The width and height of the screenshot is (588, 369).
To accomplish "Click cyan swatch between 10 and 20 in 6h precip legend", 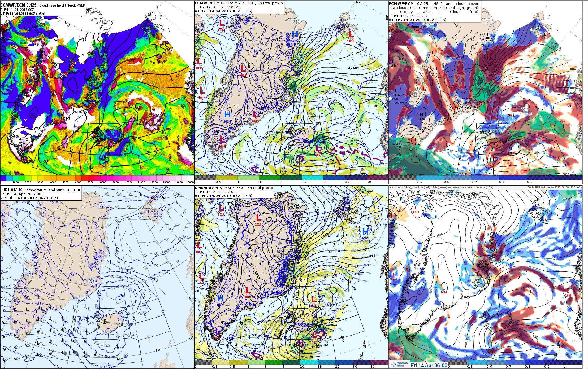I will [x=312, y=178].
